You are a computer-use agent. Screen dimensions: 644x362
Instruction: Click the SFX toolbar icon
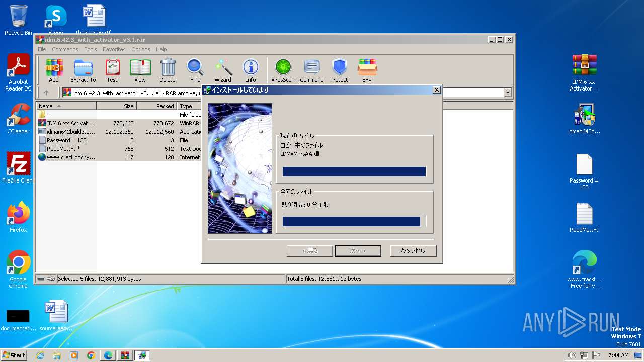(x=367, y=70)
